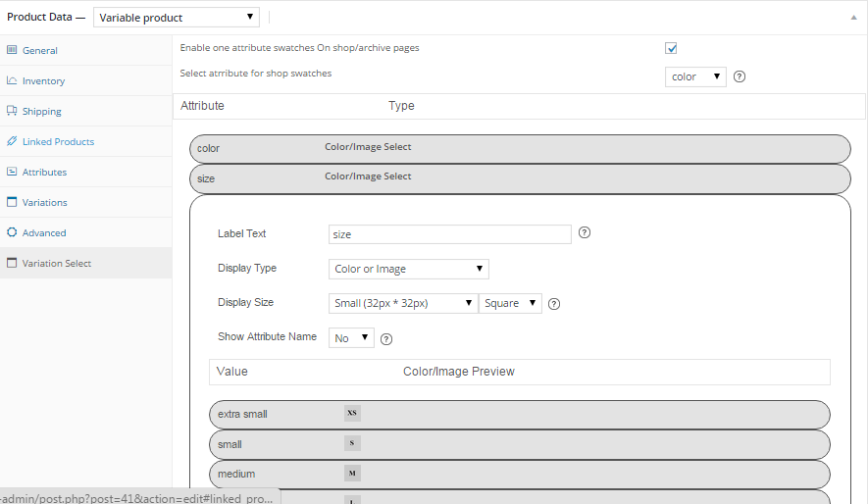Image resolution: width=868 pixels, height=504 pixels.
Task: Open the Variable product type dropdown
Action: 177,17
